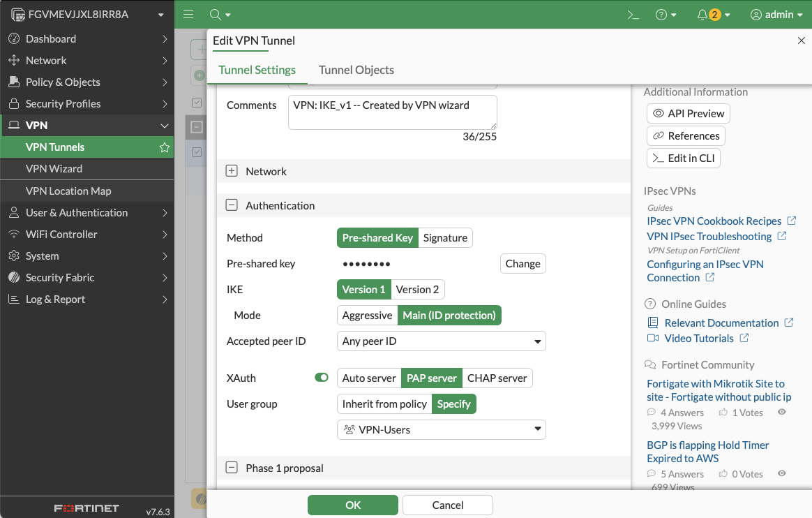The height and width of the screenshot is (518, 812).
Task: Click the Cancel button
Action: [x=448, y=505]
